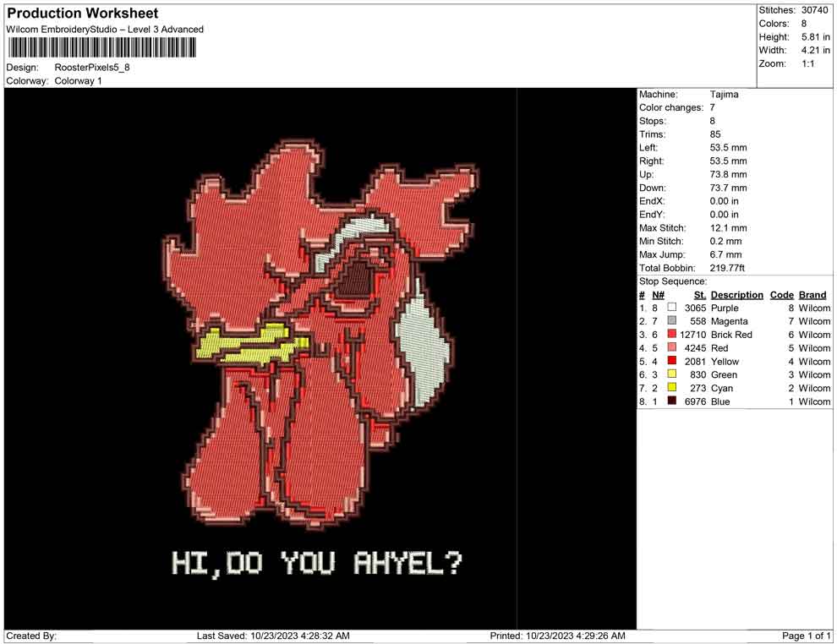837x644 pixels.
Task: Click the 'Page 1 of 1' footer text
Action: click(806, 636)
